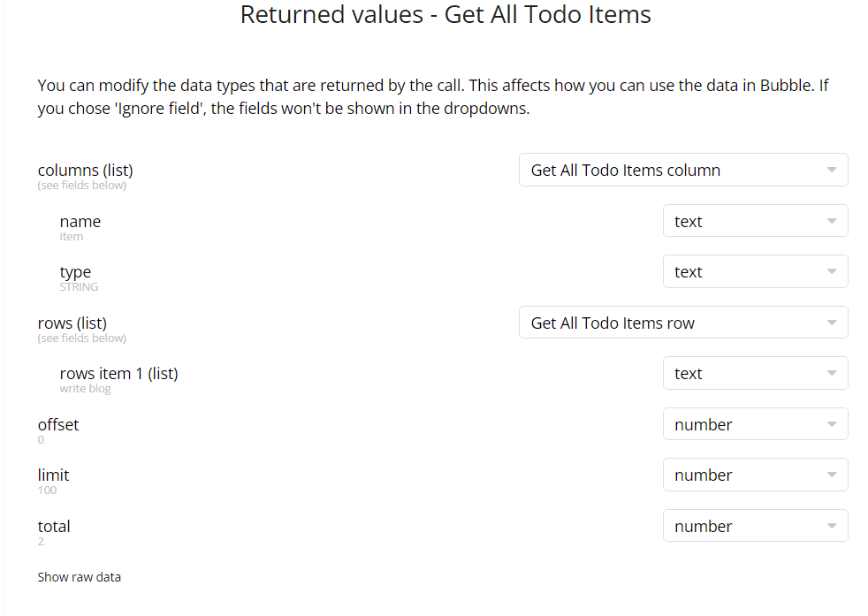This screenshot has width=868, height=616.
Task: Click the "rows (list)" field label
Action: pyautogui.click(x=72, y=323)
